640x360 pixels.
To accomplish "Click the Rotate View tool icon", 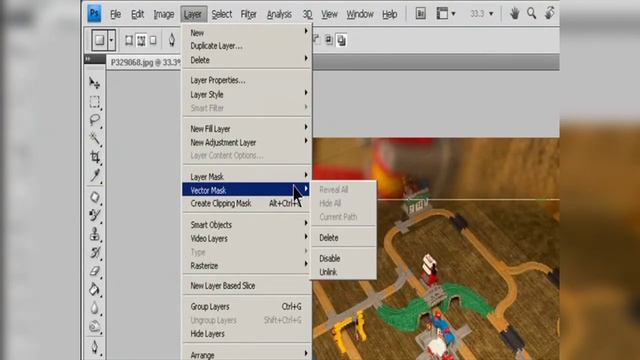I will coord(549,13).
